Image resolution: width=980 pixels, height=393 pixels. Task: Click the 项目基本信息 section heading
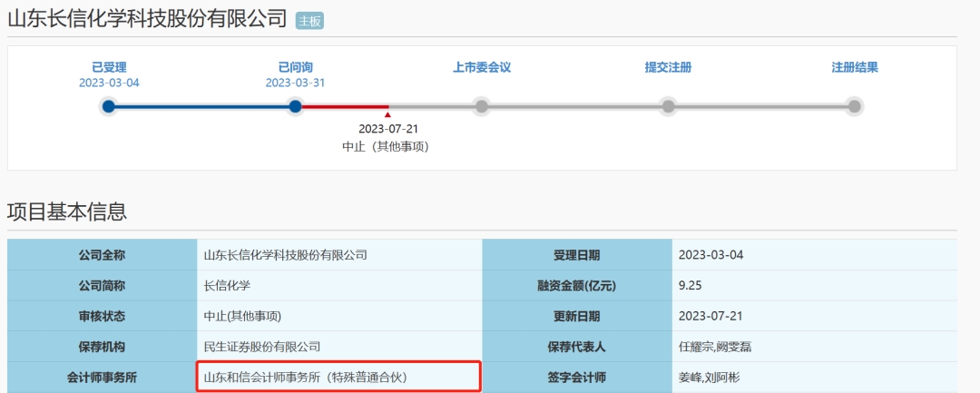67,211
